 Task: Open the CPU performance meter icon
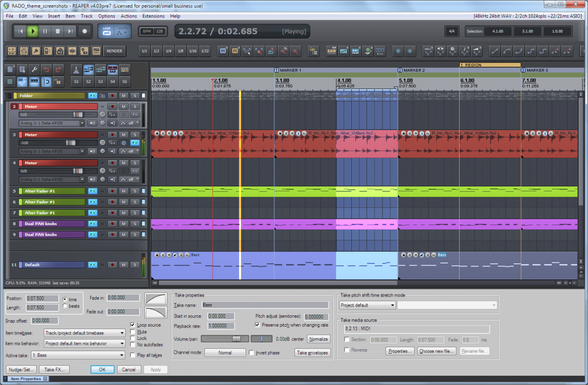tap(97, 51)
